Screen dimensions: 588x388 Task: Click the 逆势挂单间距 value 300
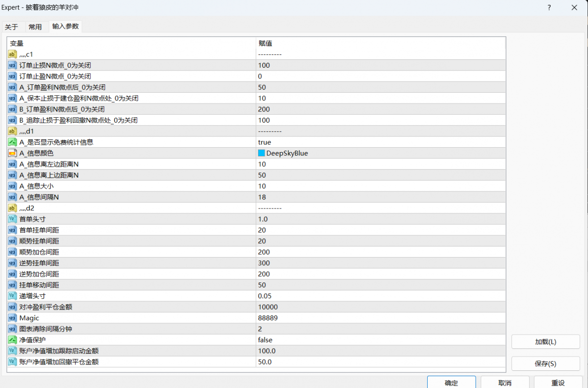click(x=264, y=263)
